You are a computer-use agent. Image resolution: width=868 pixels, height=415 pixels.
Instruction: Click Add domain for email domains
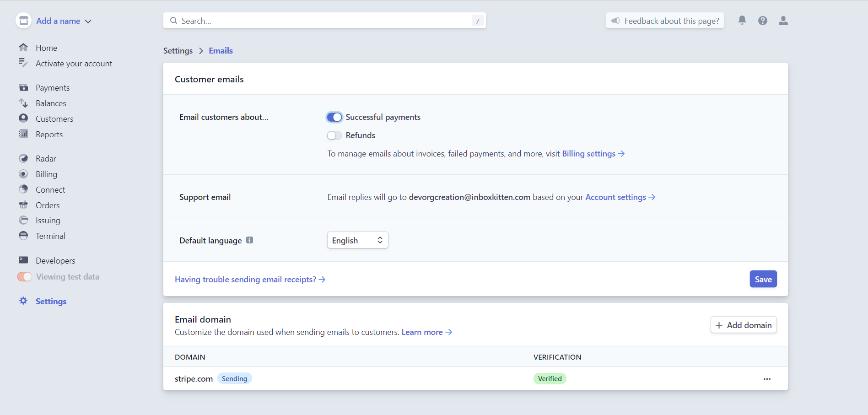(x=743, y=325)
